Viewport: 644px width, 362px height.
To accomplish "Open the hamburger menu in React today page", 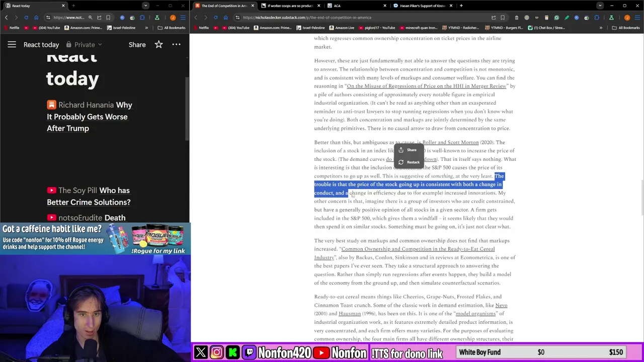I will (x=12, y=45).
